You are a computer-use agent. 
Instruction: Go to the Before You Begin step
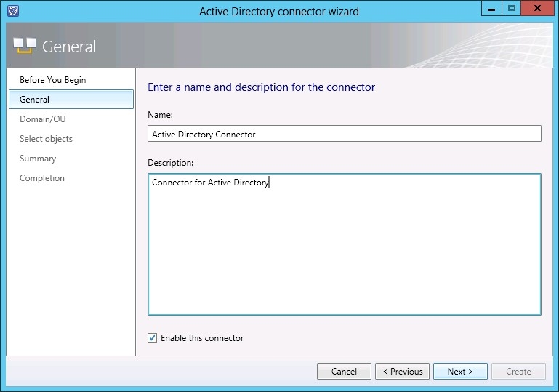point(53,80)
